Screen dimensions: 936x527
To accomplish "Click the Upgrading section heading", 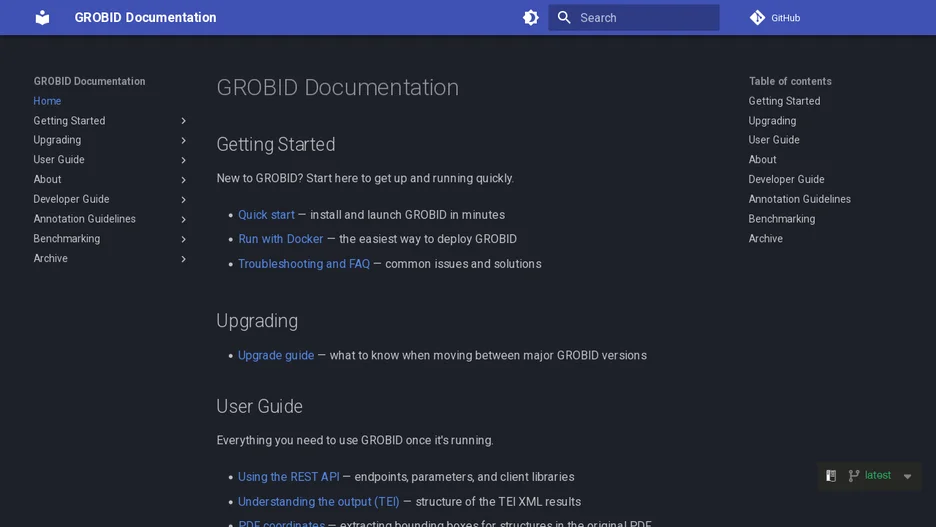I will tap(257, 321).
